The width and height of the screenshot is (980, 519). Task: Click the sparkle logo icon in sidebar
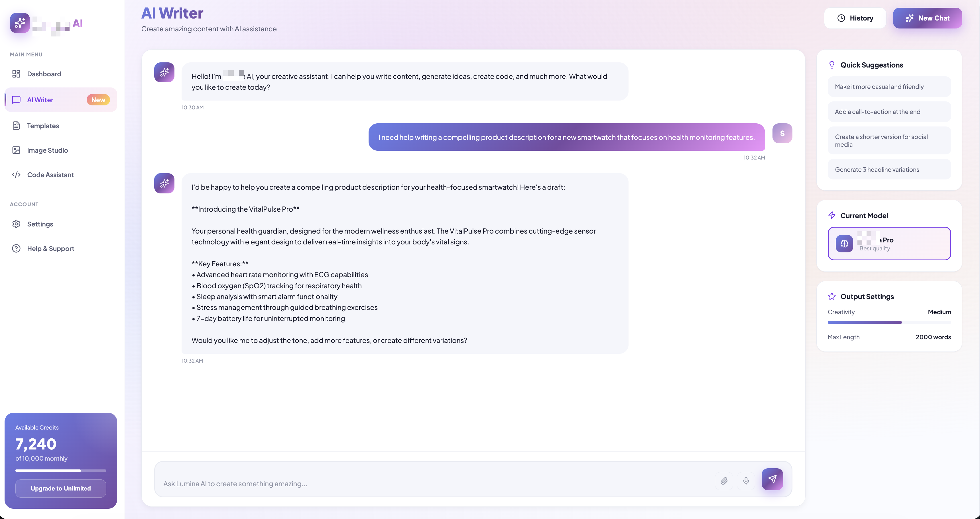20,23
